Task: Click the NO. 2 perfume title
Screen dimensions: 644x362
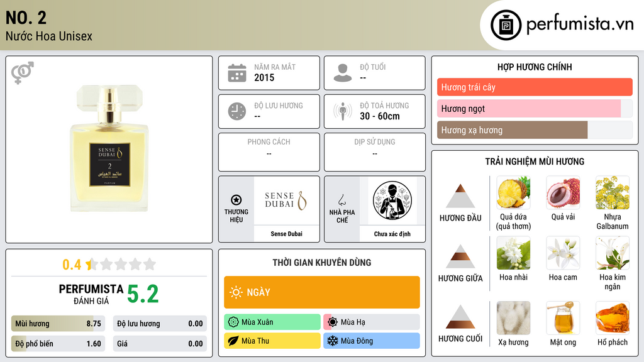Action: click(x=26, y=18)
